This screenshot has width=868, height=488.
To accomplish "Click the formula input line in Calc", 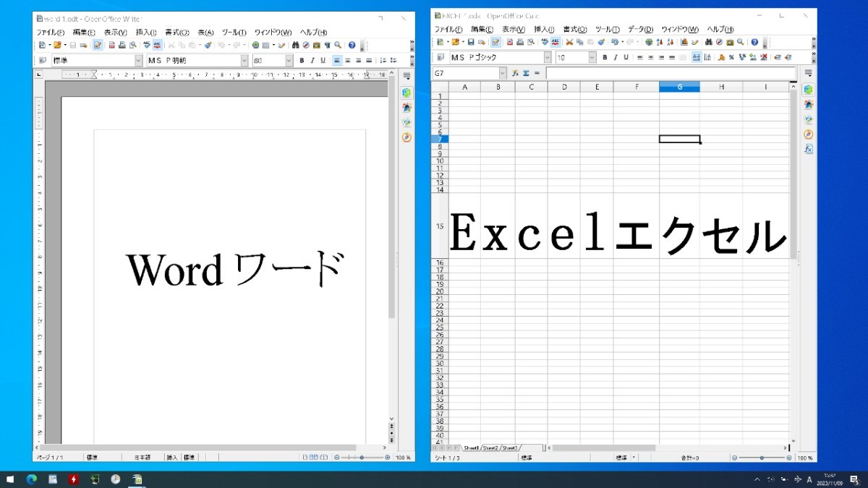I will 671,73.
